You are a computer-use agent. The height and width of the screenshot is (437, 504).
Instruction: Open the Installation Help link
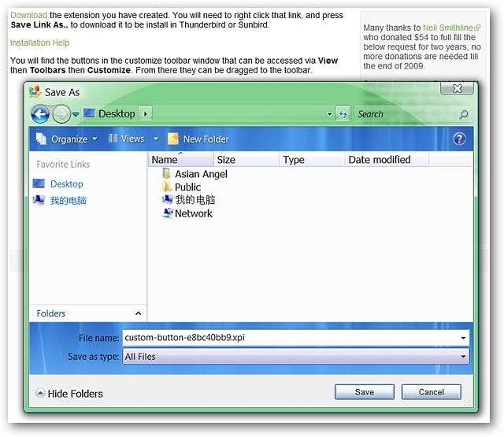(x=40, y=43)
